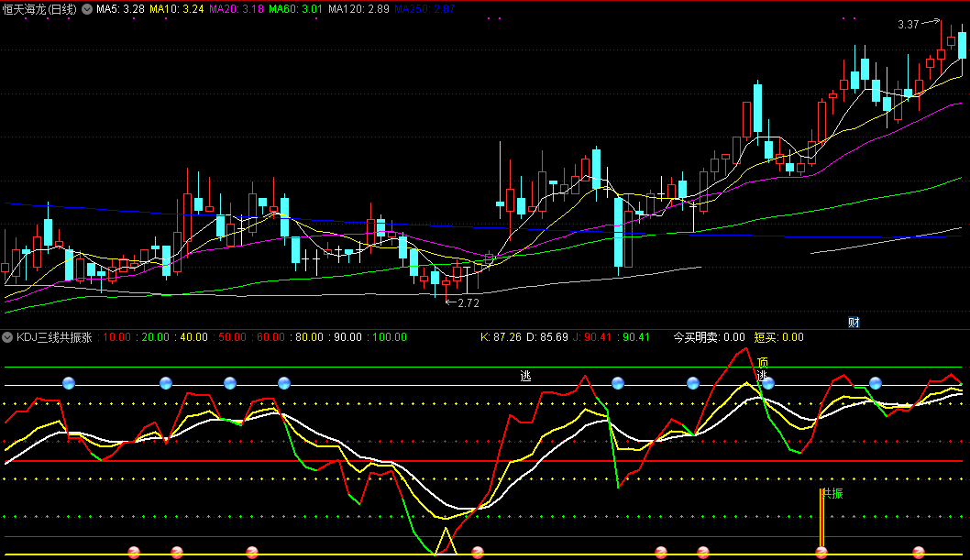Viewport: 970px width, 560px height.
Task: Click the 10.00 level parameter
Action: point(117,337)
